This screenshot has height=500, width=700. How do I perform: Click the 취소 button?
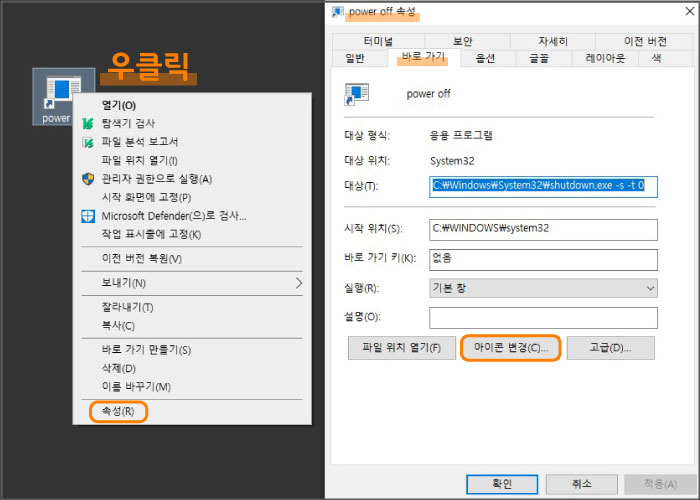coord(581,484)
